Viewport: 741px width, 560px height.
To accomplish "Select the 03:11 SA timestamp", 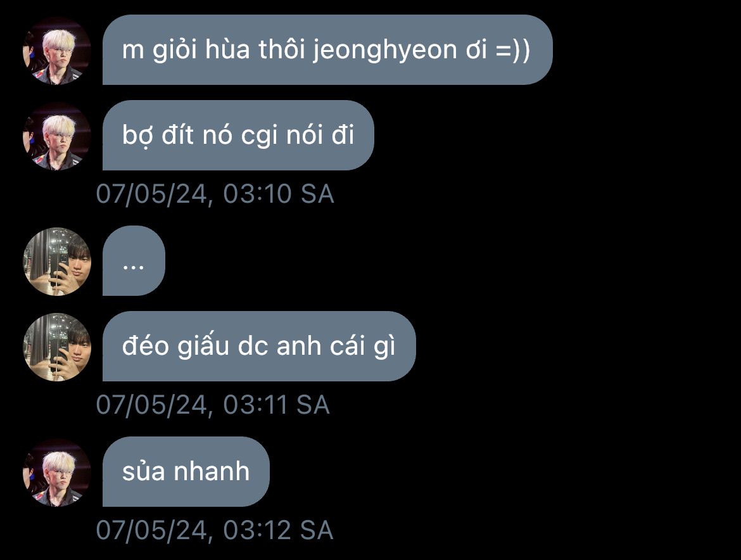I will click(x=213, y=405).
